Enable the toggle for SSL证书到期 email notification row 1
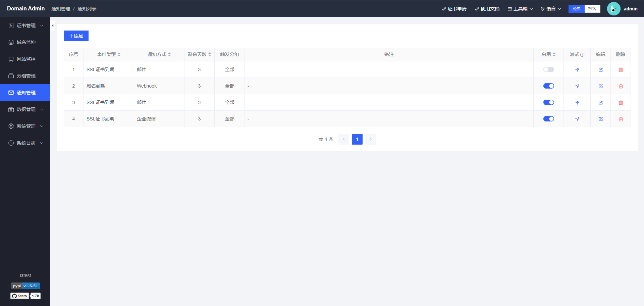 click(x=549, y=69)
